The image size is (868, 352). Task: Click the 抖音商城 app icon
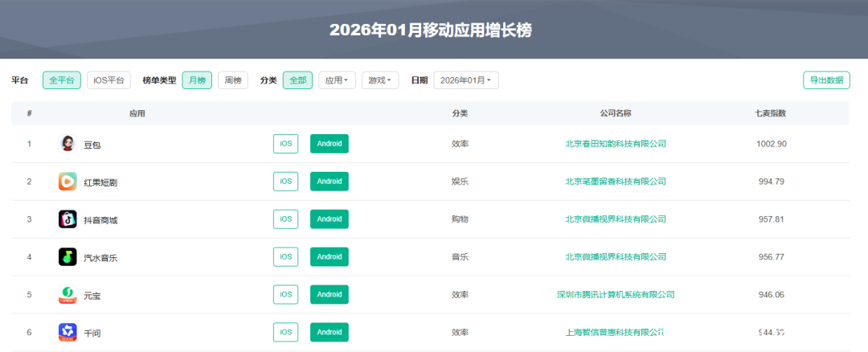pyautogui.click(x=68, y=219)
